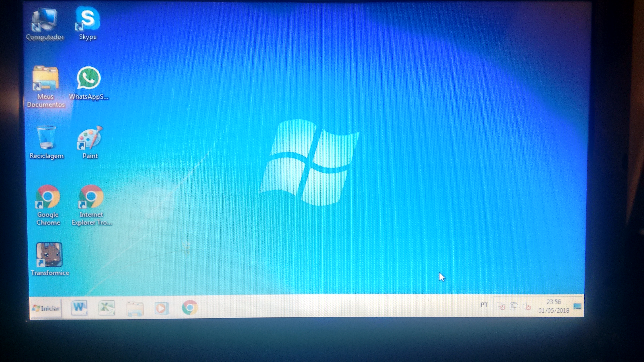Select the Meus Documentos folder icon
The image size is (644, 362).
(x=46, y=86)
